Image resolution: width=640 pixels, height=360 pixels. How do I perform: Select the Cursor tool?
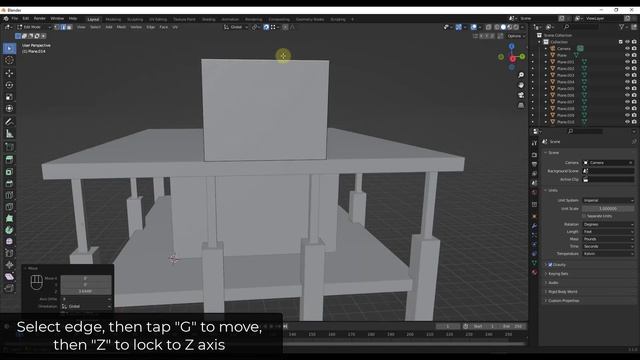click(x=9, y=60)
